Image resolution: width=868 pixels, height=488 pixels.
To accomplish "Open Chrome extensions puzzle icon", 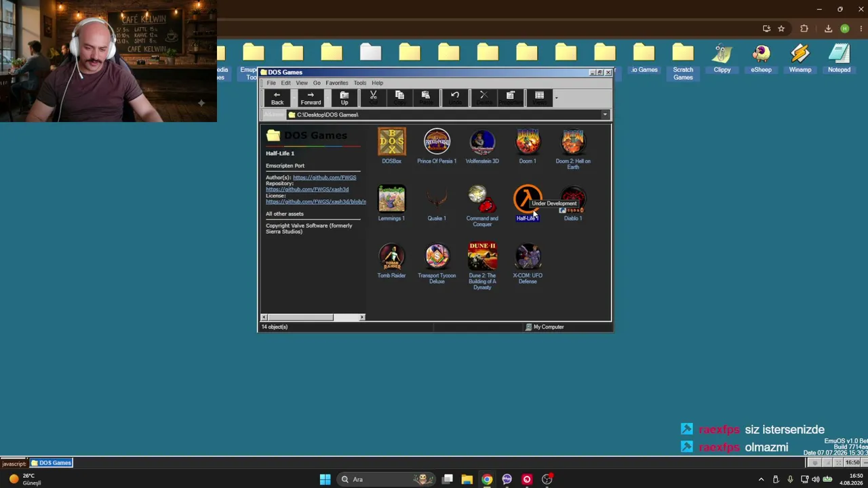I will point(804,28).
